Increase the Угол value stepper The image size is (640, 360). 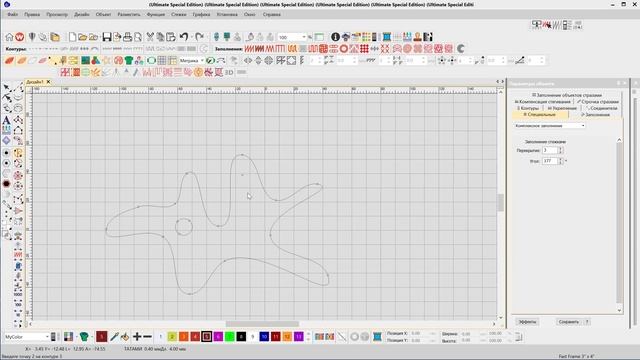coord(560,159)
